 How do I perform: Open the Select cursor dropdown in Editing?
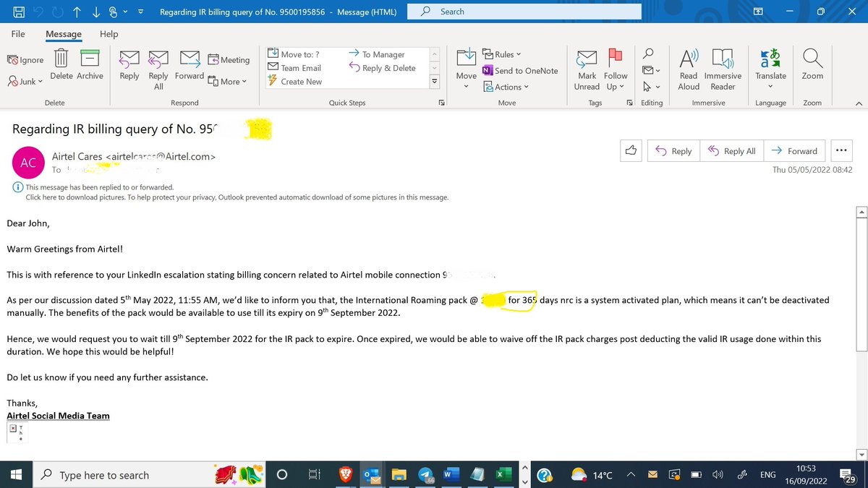651,87
